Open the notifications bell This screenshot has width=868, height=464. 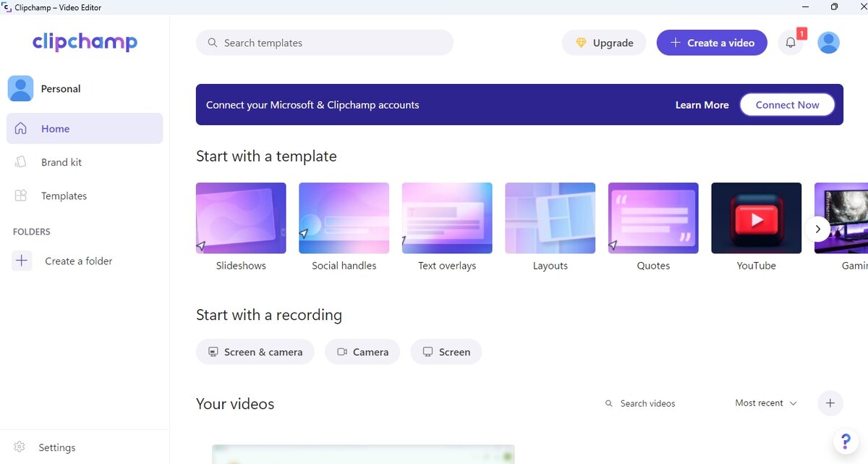coord(791,43)
